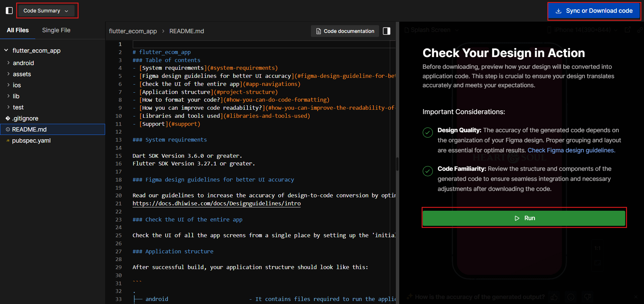Click the '### Application structure' heading line
644x304 pixels.
[x=173, y=251]
